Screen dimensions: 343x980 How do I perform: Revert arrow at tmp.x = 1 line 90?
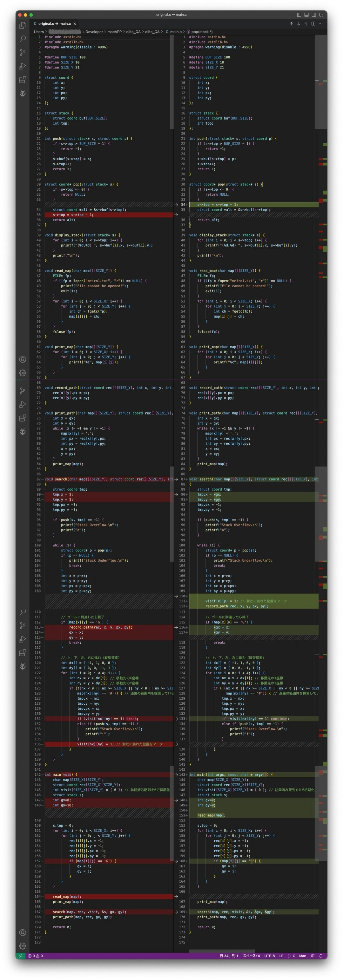(176, 494)
